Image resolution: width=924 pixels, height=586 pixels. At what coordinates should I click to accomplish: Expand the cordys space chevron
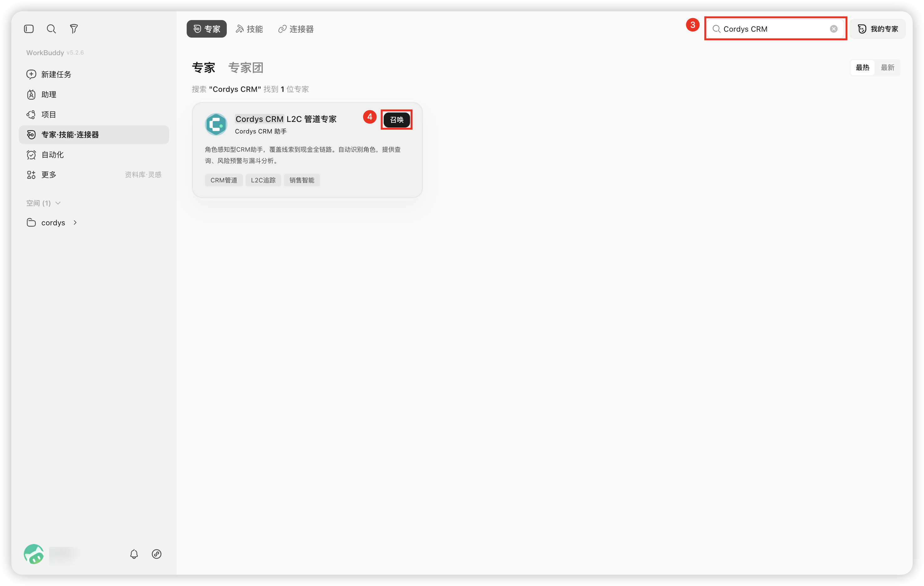75,222
